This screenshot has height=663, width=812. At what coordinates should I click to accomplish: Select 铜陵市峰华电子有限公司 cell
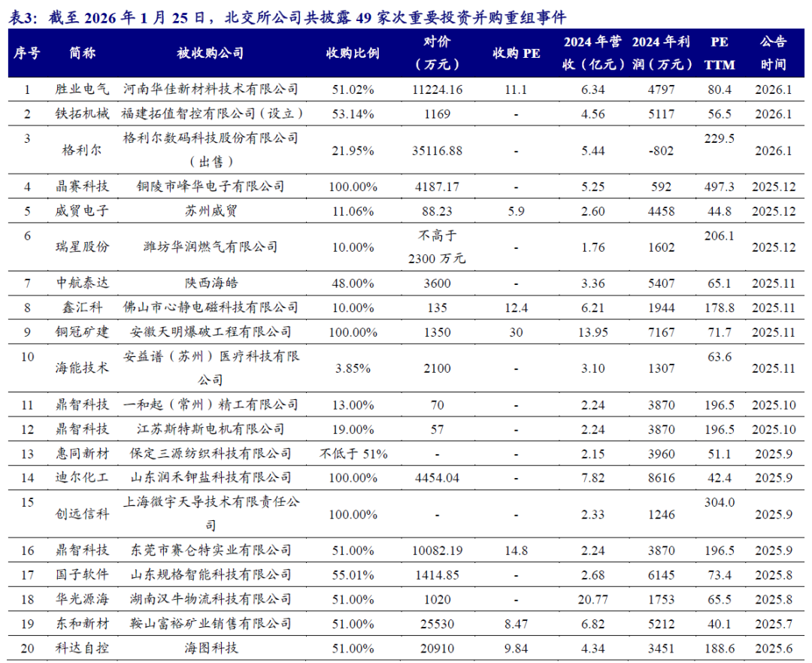tap(211, 186)
